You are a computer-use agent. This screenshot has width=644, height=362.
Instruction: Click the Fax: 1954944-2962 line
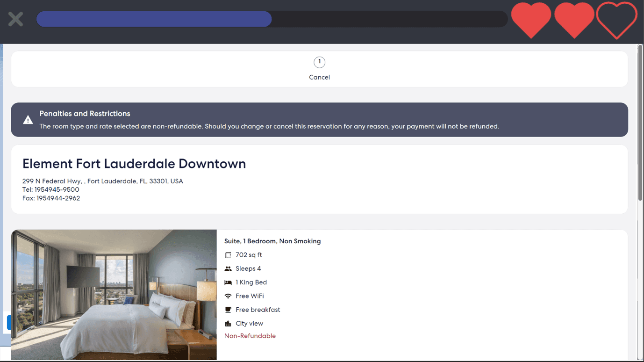pos(51,198)
